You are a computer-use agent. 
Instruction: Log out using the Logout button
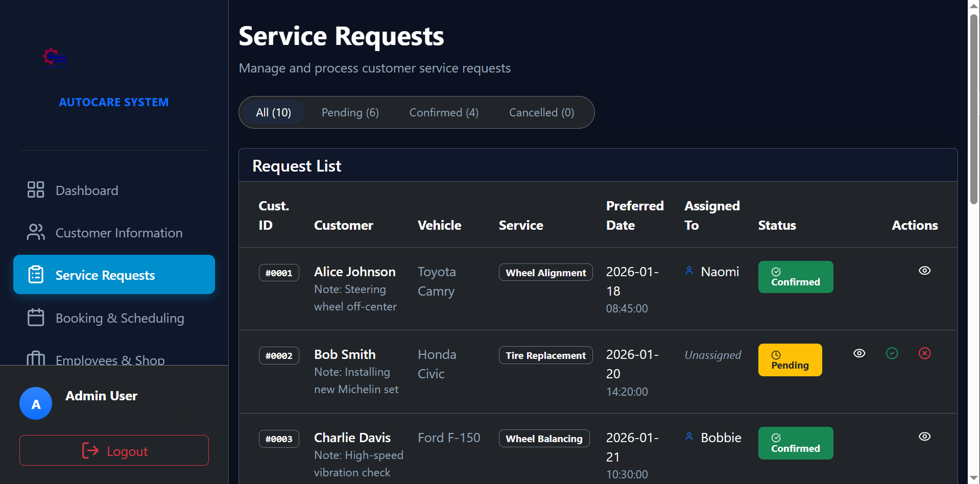tap(114, 450)
